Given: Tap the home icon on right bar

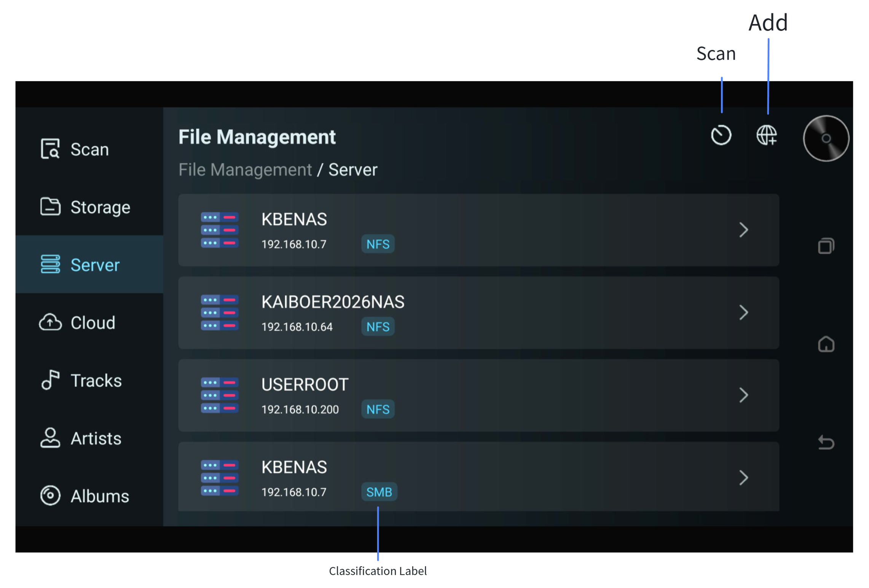Looking at the screenshot, I should tap(826, 344).
